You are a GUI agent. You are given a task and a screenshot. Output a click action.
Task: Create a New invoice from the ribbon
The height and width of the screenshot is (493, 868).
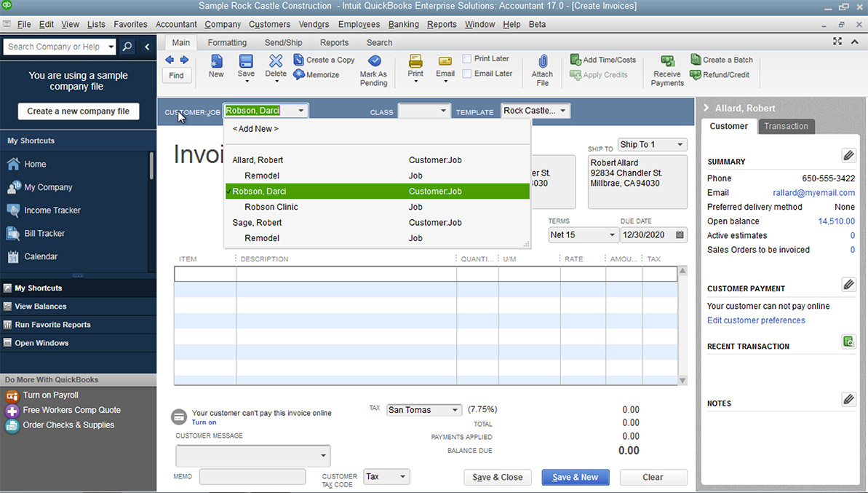coord(216,66)
